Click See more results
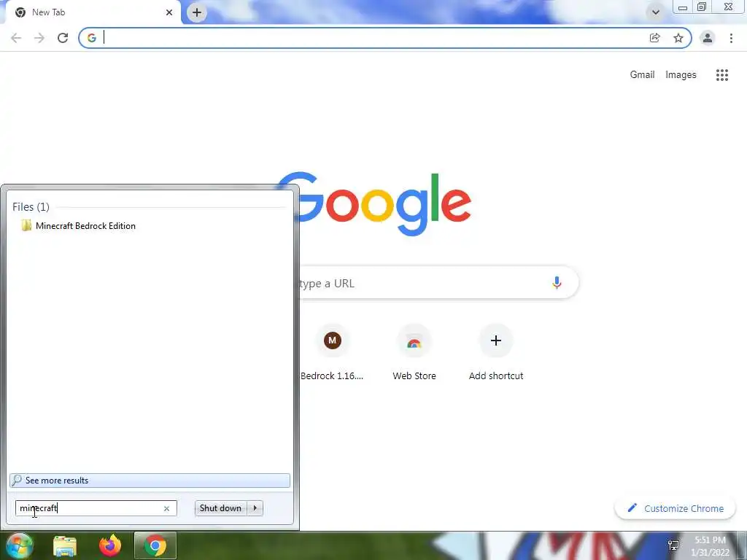 [150, 481]
